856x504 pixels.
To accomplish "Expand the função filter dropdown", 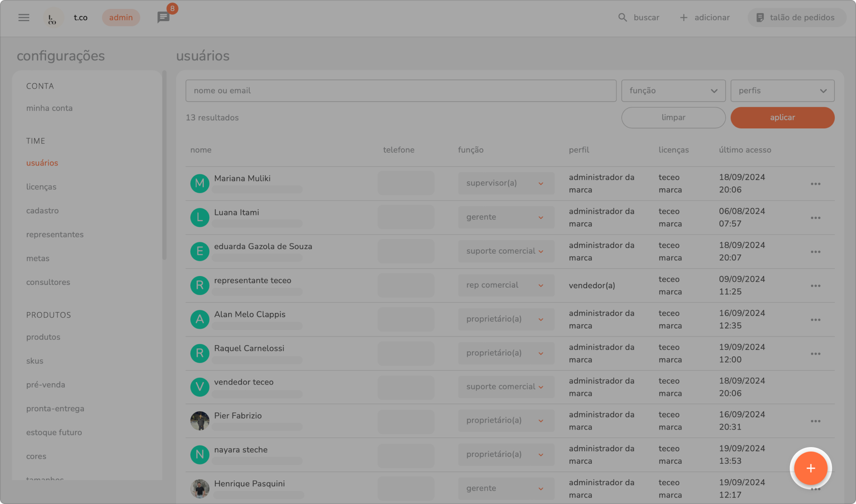I will (x=673, y=91).
